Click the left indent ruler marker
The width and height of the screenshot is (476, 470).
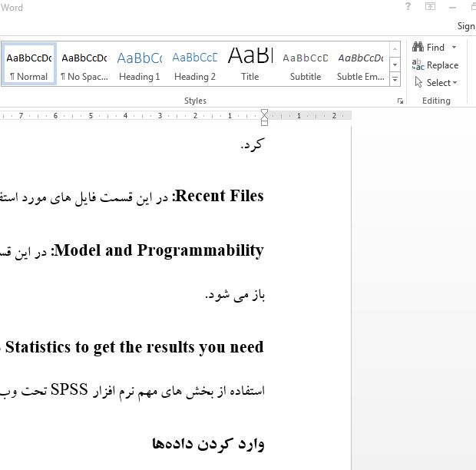264,123
